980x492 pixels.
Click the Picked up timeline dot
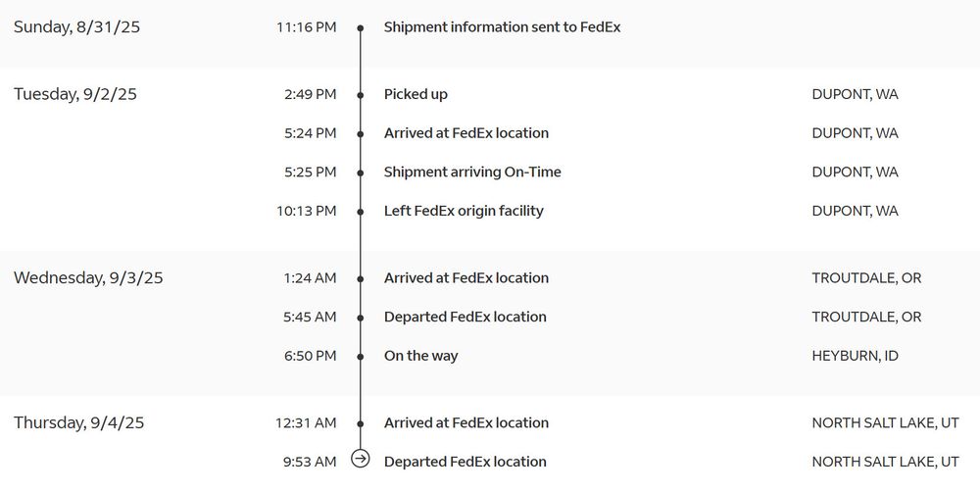pos(360,95)
